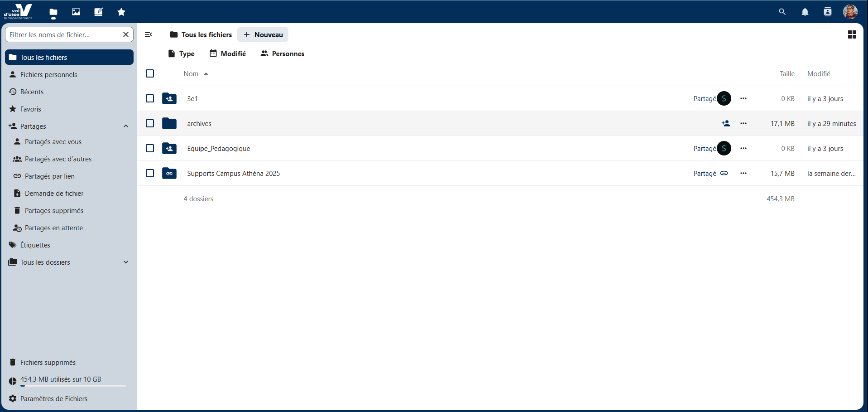Open Récents view
Screen dimensions: 868x412
click(x=69, y=92)
